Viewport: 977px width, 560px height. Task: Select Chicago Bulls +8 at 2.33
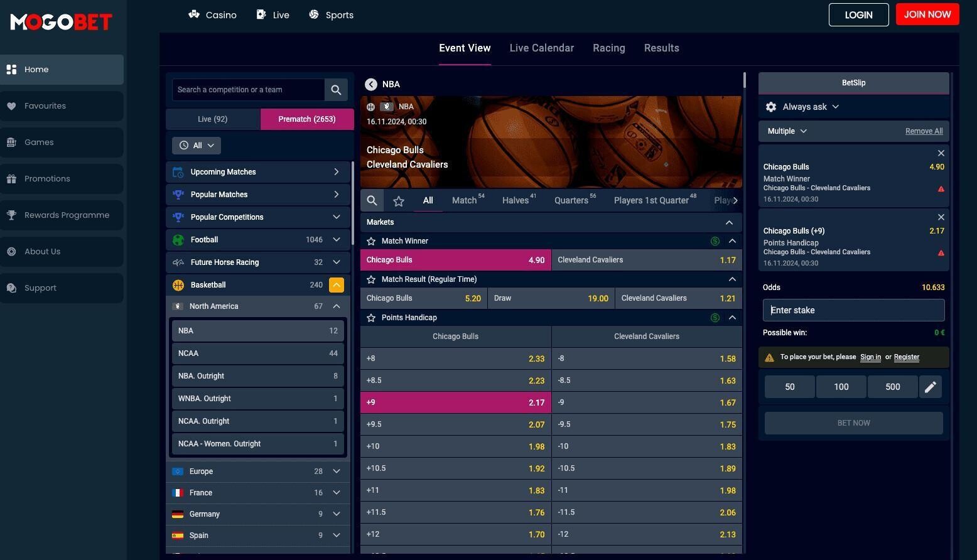coord(455,358)
